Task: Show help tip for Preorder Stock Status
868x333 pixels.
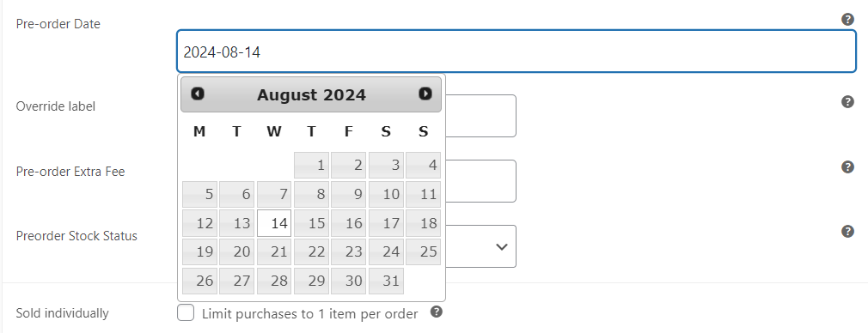Action: pos(847,231)
